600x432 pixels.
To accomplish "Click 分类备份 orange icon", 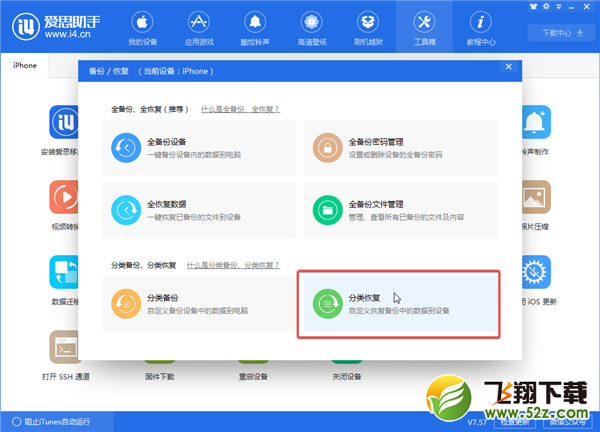I will point(126,304).
